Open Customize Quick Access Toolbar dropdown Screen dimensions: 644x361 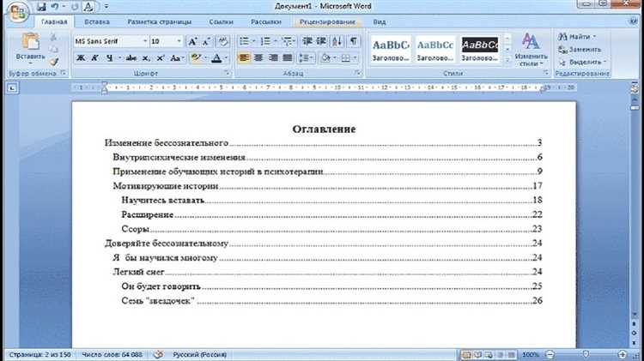(x=106, y=7)
